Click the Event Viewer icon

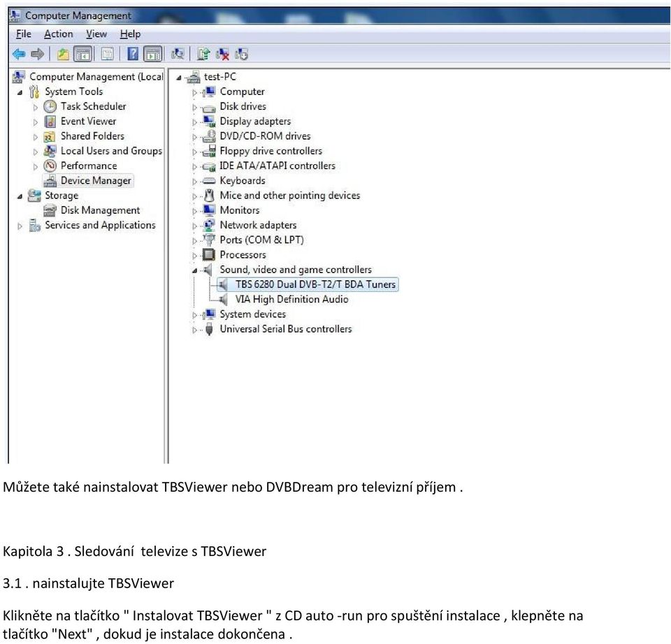[50, 122]
